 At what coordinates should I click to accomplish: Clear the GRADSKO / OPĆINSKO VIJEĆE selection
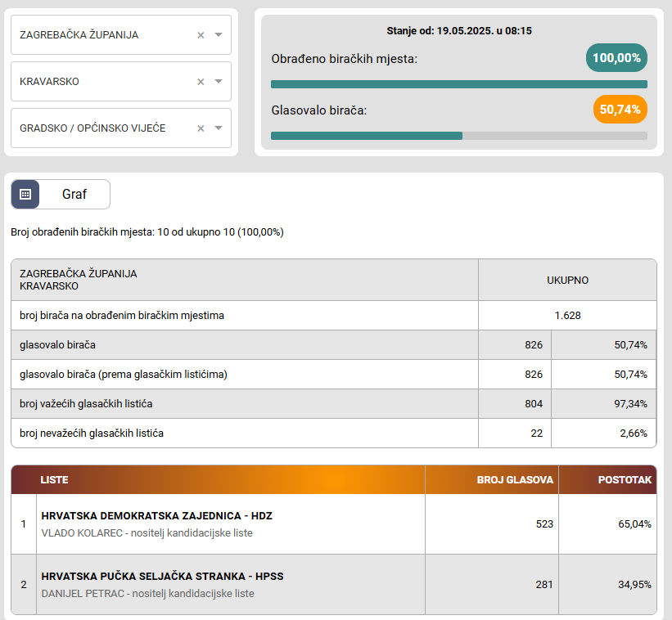tap(201, 128)
